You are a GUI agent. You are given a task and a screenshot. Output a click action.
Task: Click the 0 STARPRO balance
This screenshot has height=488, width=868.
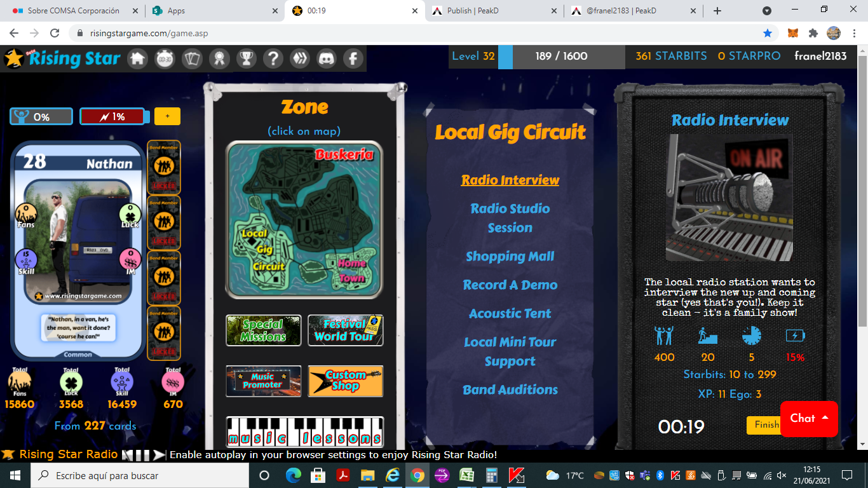pos(749,56)
